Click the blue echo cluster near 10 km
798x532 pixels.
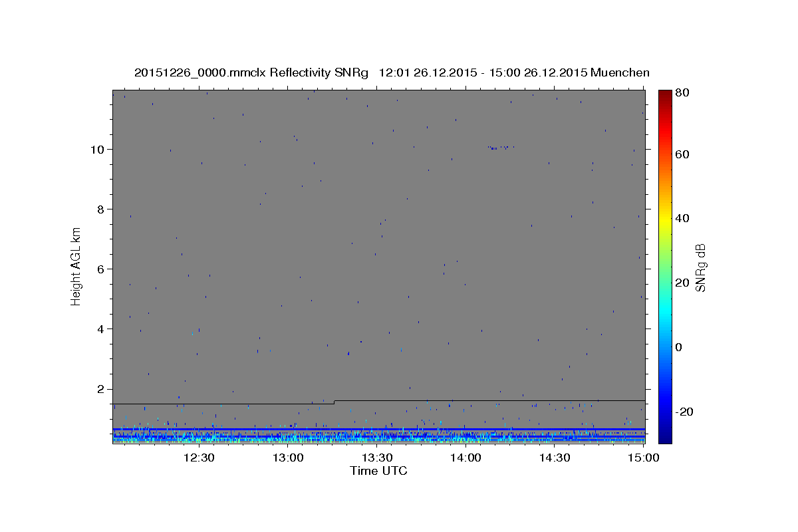click(500, 148)
